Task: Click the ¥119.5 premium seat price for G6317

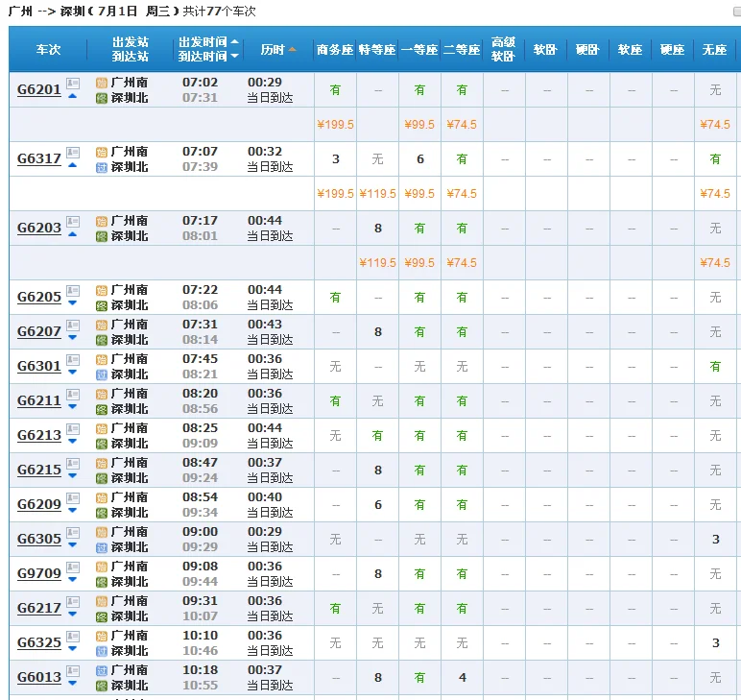Action: pyautogui.click(x=377, y=193)
